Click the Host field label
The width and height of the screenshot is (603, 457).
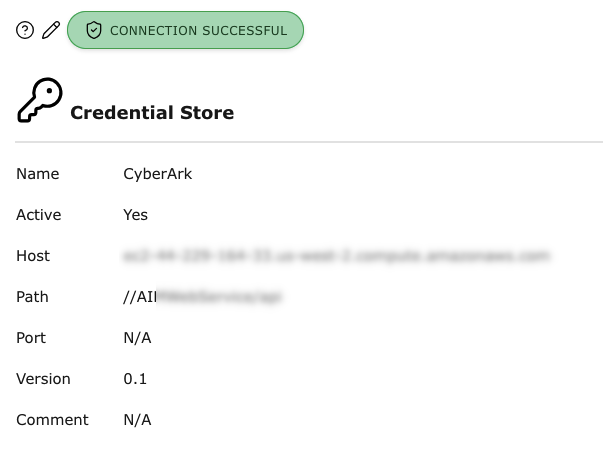click(x=33, y=256)
